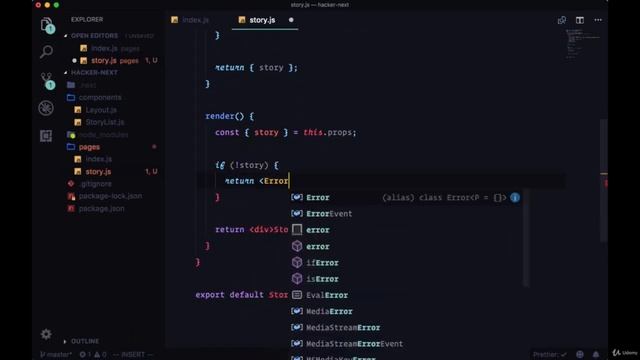Click 'export default' line in code
640x360 pixels.
tap(241, 295)
